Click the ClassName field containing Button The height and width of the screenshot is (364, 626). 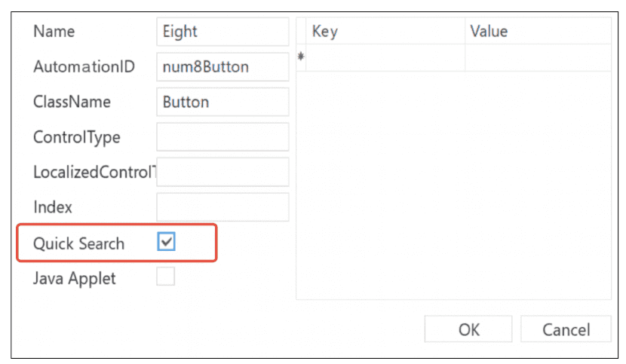pos(222,102)
